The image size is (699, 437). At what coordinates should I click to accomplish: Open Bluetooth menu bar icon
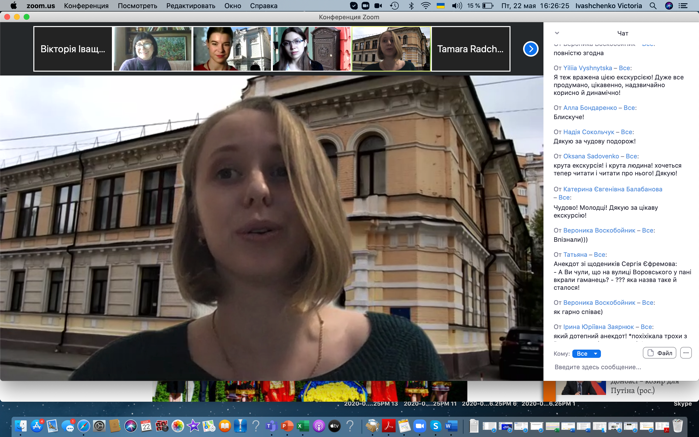tap(411, 6)
